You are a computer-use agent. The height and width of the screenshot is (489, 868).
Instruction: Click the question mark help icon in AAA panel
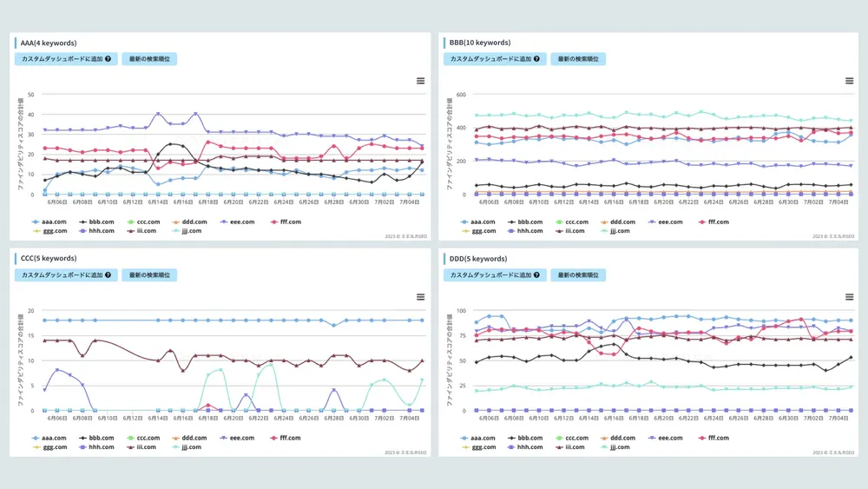click(x=108, y=59)
